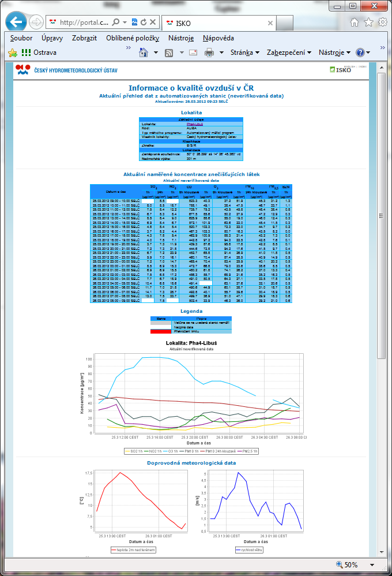Click the Lokalita section heading
This screenshot has height=576, width=392.
click(191, 113)
